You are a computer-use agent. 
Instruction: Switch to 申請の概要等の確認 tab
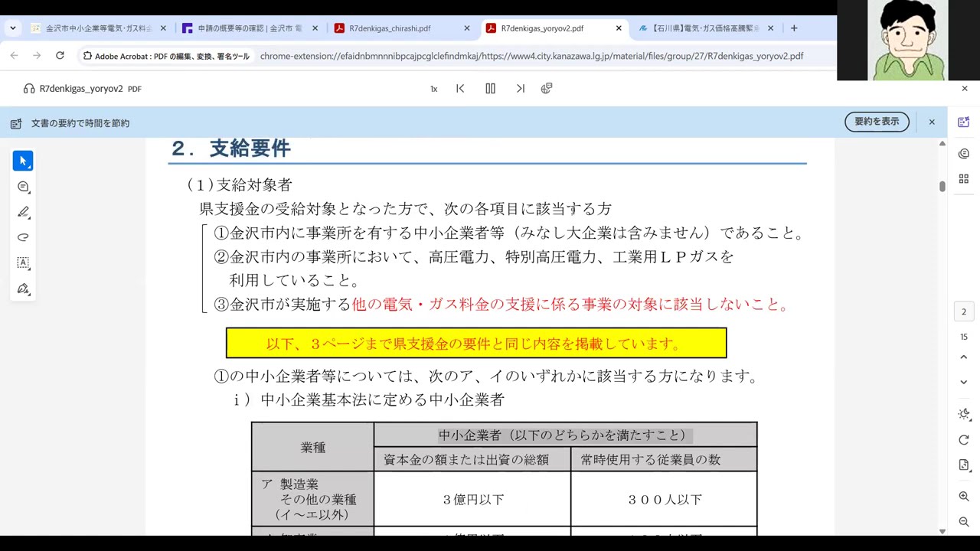click(x=242, y=28)
